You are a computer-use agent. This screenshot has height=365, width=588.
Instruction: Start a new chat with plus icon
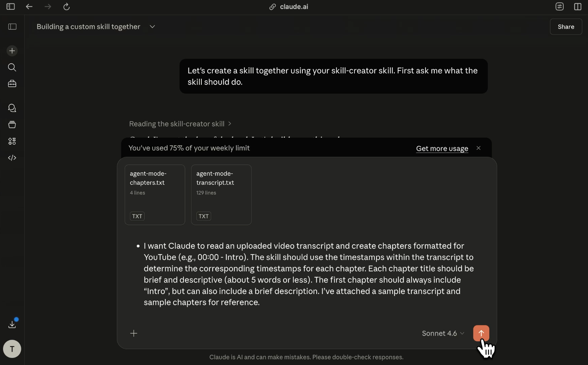coord(12,51)
